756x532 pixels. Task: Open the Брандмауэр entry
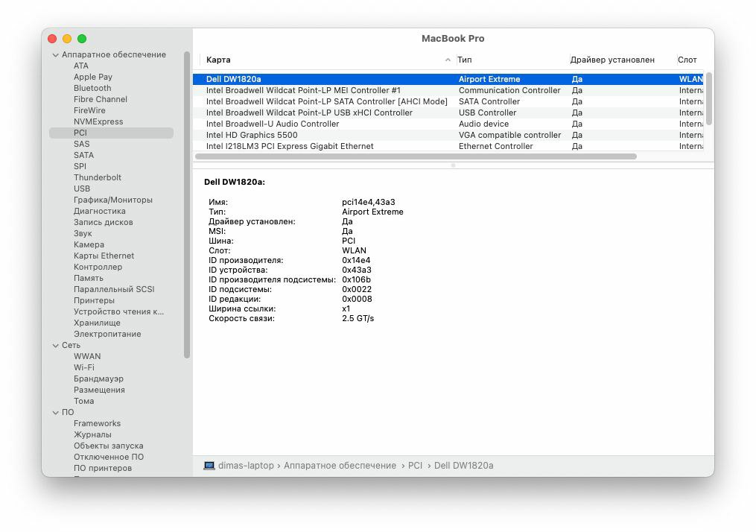click(98, 379)
